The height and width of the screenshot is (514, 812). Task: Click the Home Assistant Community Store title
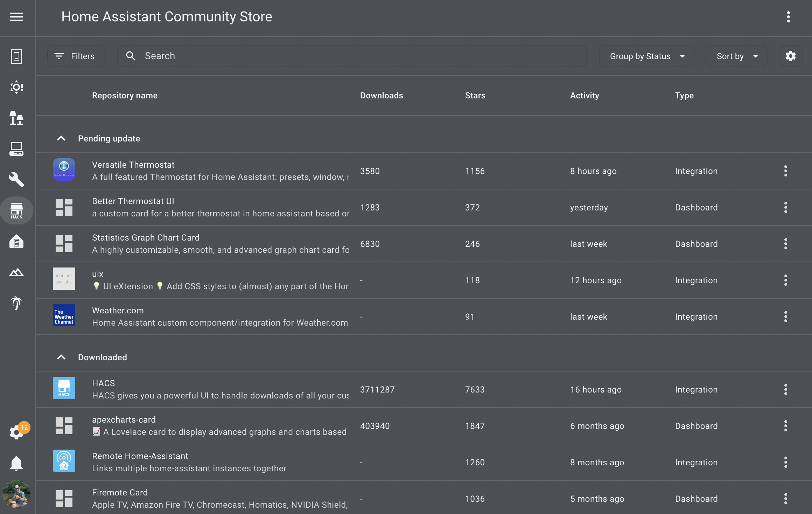(x=167, y=17)
